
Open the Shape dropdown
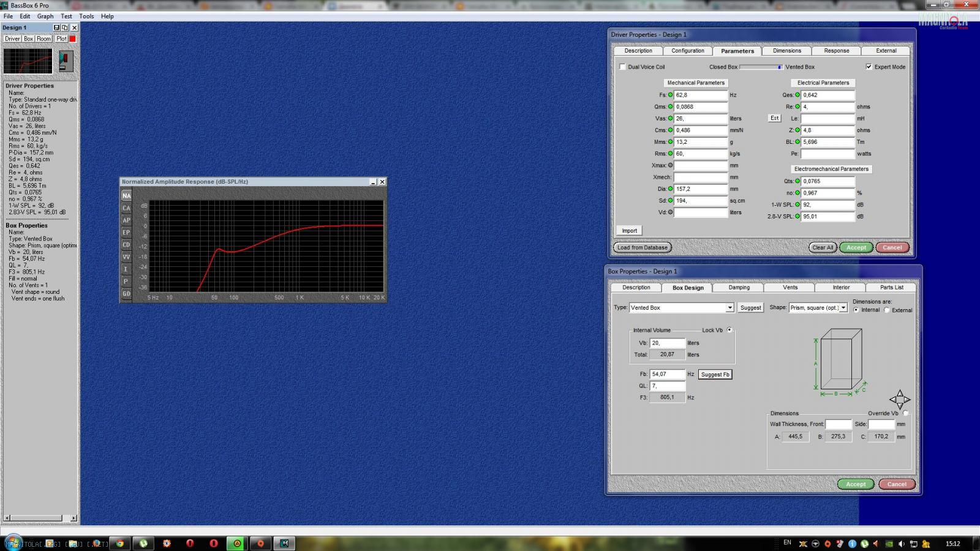tap(843, 308)
